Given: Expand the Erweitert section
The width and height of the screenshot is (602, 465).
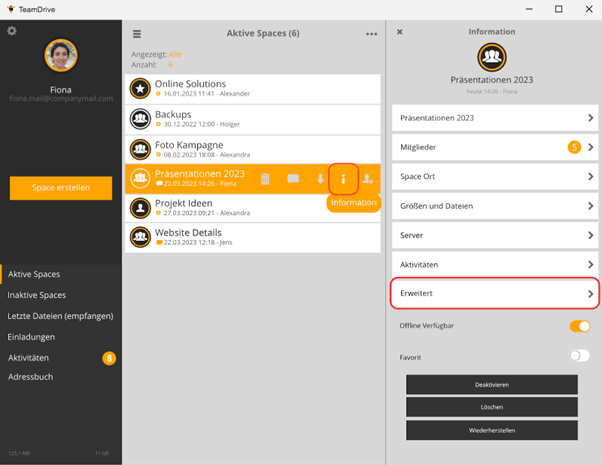Looking at the screenshot, I should [494, 294].
